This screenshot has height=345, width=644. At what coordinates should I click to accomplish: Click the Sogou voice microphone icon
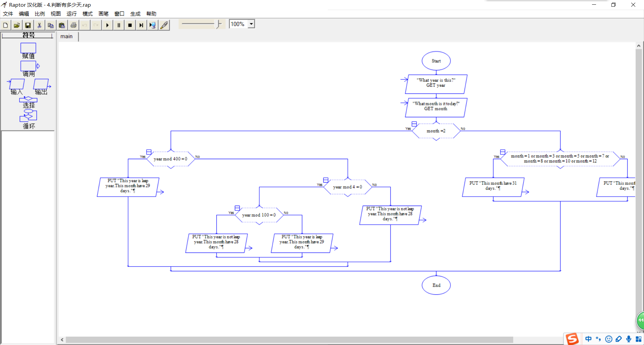629,339
